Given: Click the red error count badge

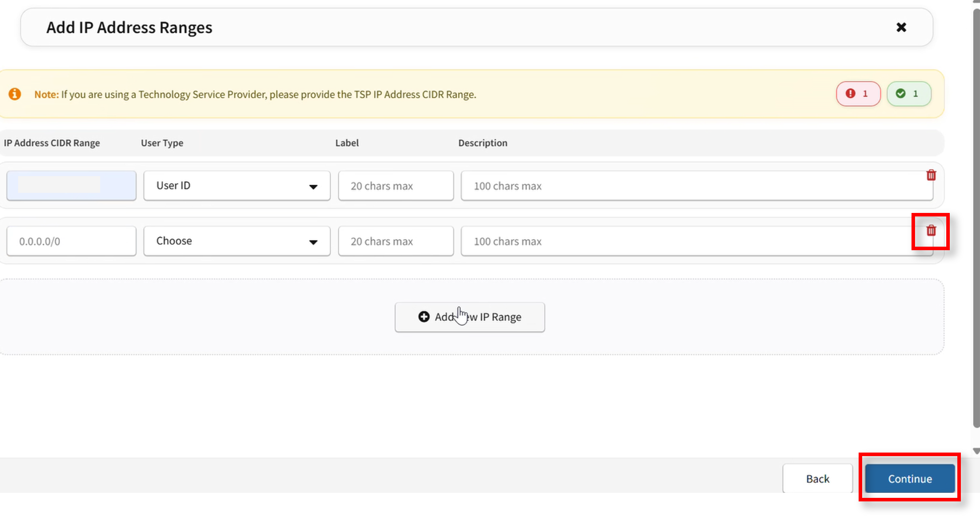Looking at the screenshot, I should (x=858, y=94).
